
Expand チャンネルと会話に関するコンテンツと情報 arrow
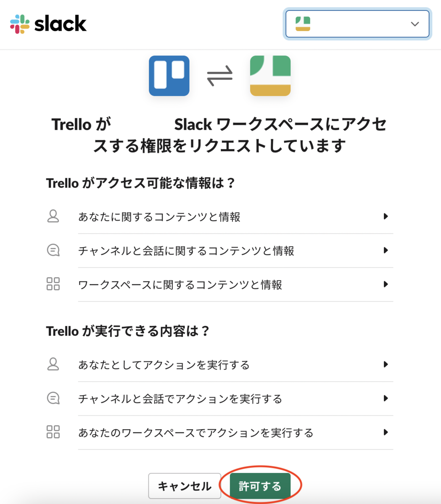pyautogui.click(x=386, y=250)
